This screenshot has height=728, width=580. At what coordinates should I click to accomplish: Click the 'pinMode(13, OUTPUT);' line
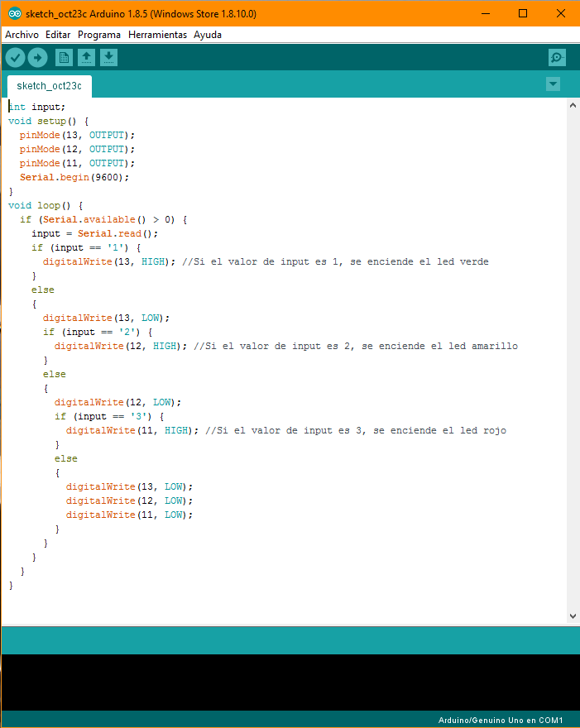77,135
